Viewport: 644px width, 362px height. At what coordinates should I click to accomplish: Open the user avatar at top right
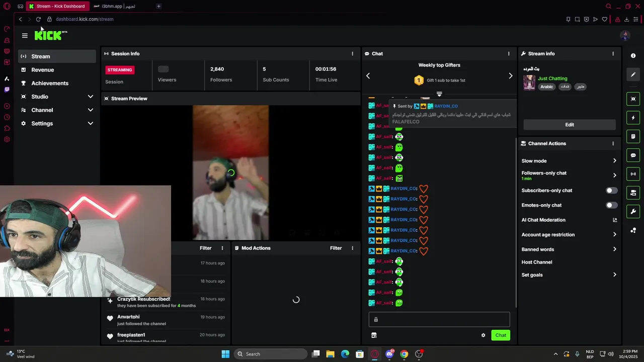tap(625, 35)
